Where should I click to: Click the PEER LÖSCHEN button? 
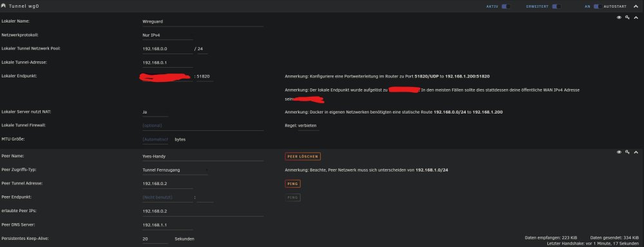point(303,157)
